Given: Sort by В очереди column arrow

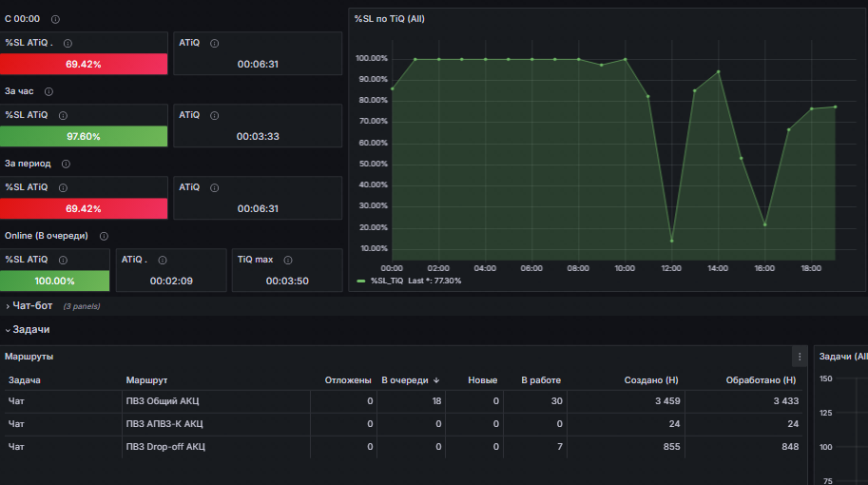Looking at the screenshot, I should click(436, 380).
